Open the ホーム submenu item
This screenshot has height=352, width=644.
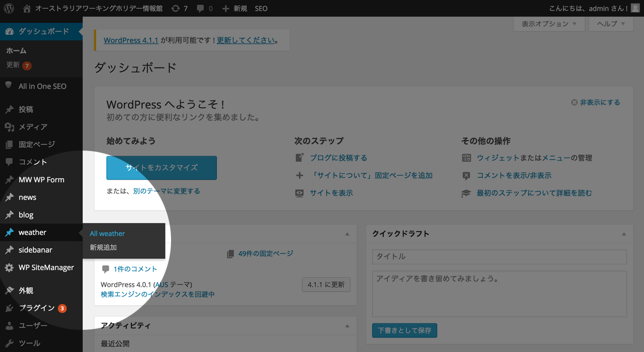pos(16,50)
